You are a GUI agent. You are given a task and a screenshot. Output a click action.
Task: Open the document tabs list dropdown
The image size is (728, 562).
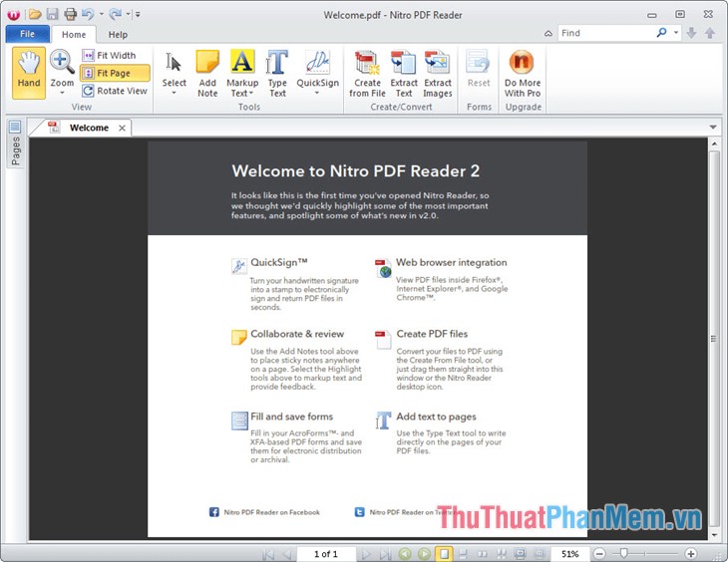pos(713,128)
